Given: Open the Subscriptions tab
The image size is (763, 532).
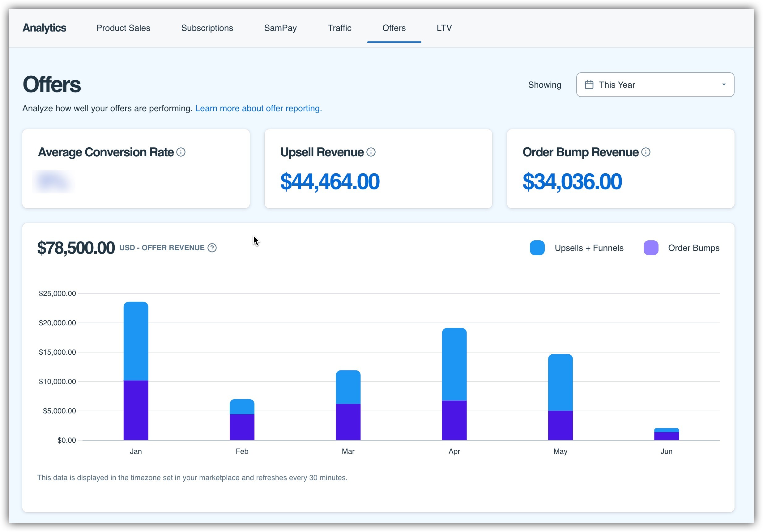Looking at the screenshot, I should tap(207, 28).
